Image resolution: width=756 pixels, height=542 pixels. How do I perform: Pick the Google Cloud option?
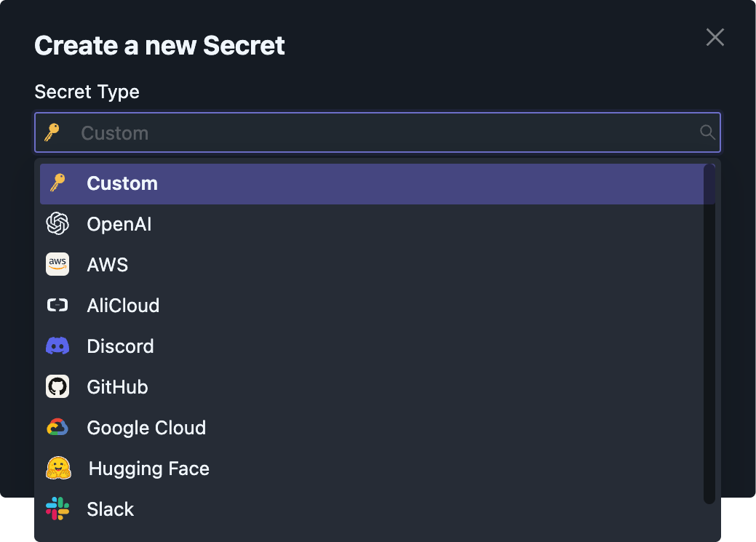(146, 428)
